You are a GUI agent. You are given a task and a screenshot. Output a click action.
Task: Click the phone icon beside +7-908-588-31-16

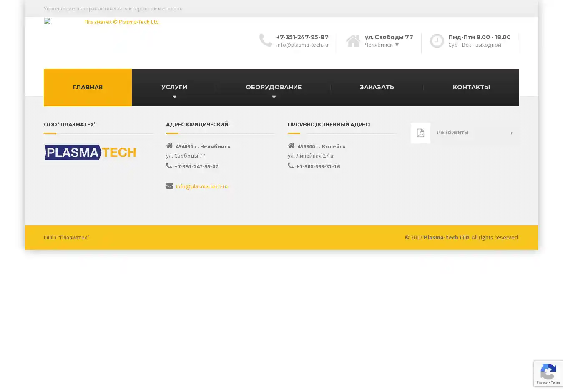click(291, 166)
